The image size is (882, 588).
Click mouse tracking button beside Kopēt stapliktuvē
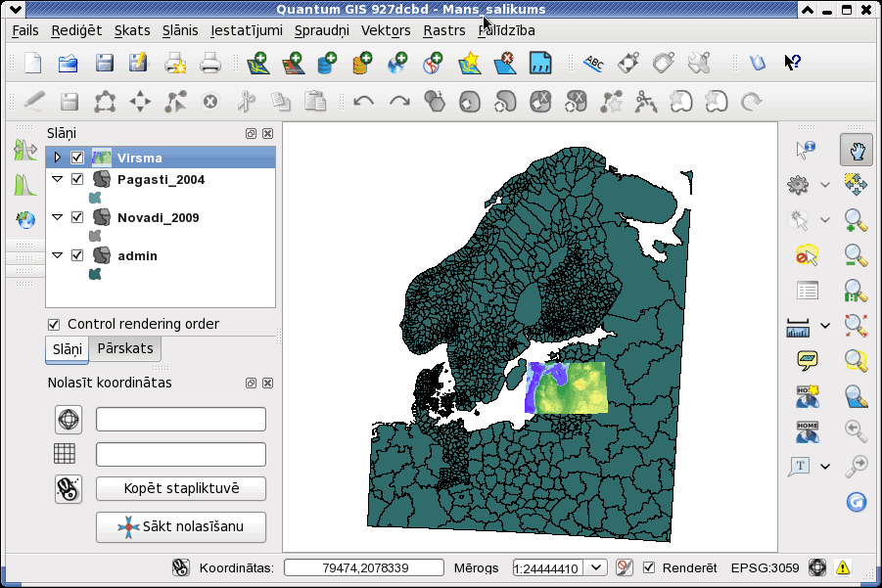click(69, 488)
